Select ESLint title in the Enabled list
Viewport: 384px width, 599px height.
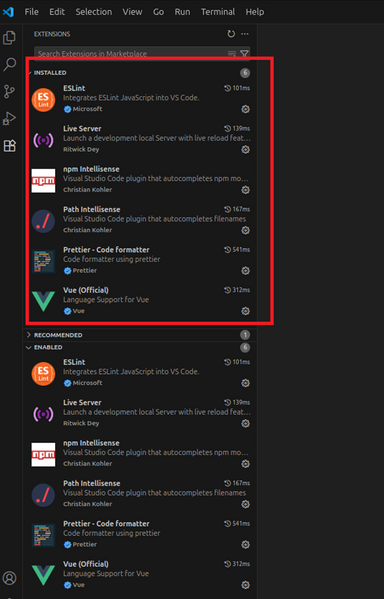pyautogui.click(x=74, y=362)
